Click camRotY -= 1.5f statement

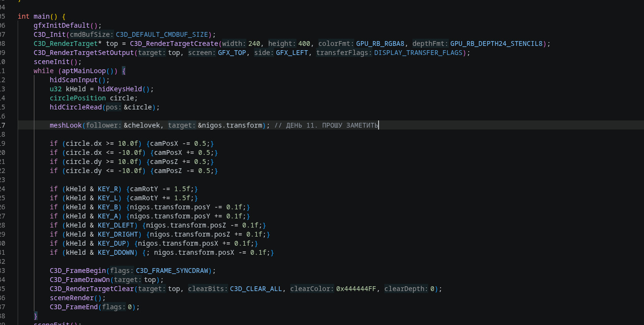[x=162, y=189]
